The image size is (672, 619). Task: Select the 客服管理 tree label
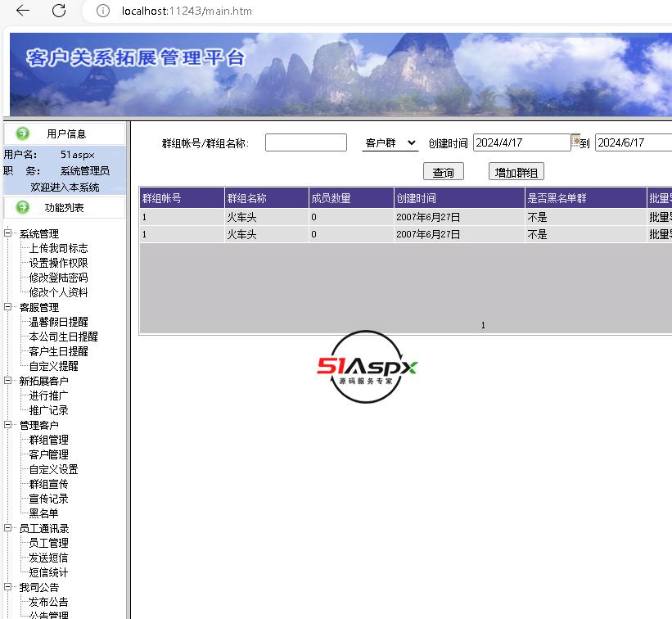pyautogui.click(x=39, y=307)
